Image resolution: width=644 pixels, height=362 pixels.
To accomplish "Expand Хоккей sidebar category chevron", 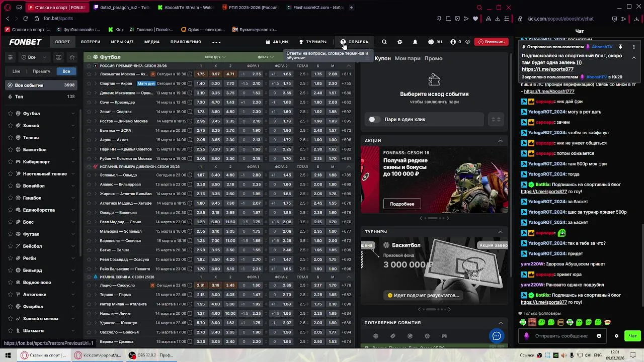I will (x=73, y=126).
